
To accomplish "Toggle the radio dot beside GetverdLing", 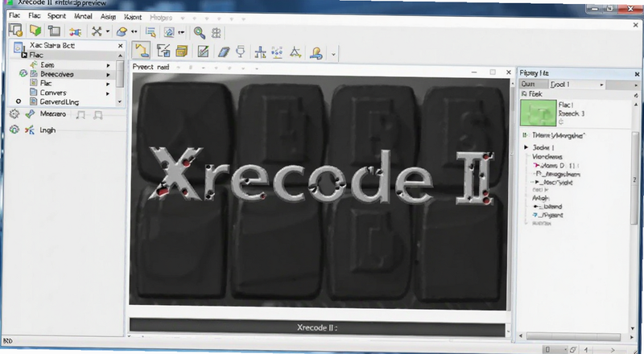I will pyautogui.click(x=18, y=101).
